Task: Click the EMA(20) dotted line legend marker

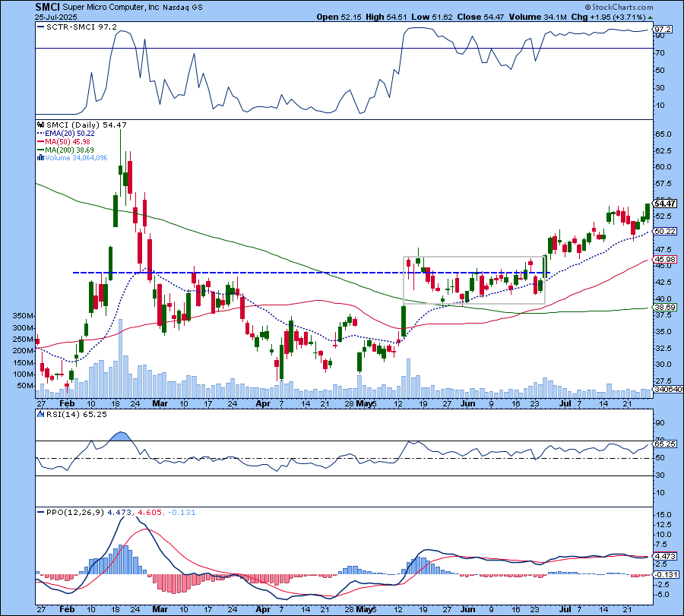Action: 39,133
